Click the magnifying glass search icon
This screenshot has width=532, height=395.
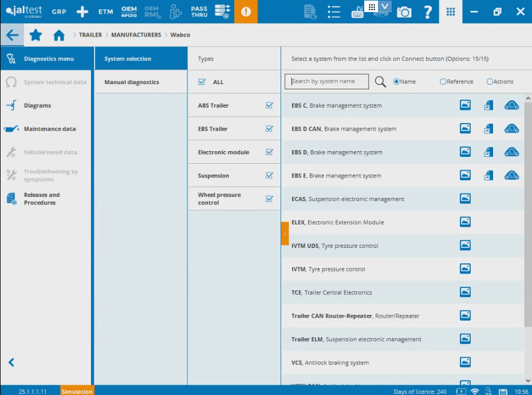coord(380,82)
